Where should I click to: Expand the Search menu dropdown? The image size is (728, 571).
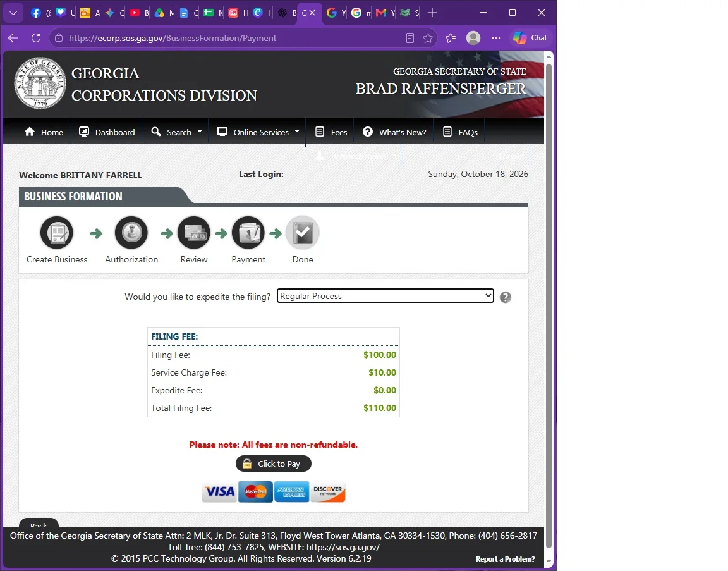point(177,132)
